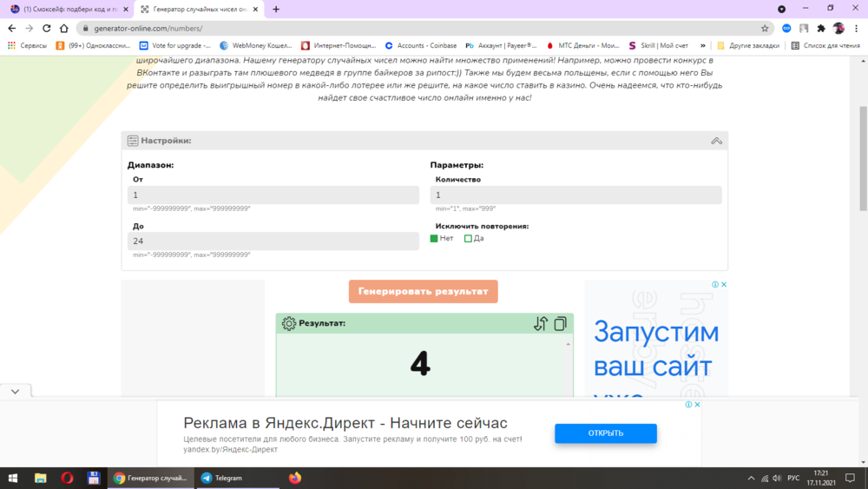The width and height of the screenshot is (868, 489).
Task: Open the Extensions puzzle icon
Action: point(821,29)
